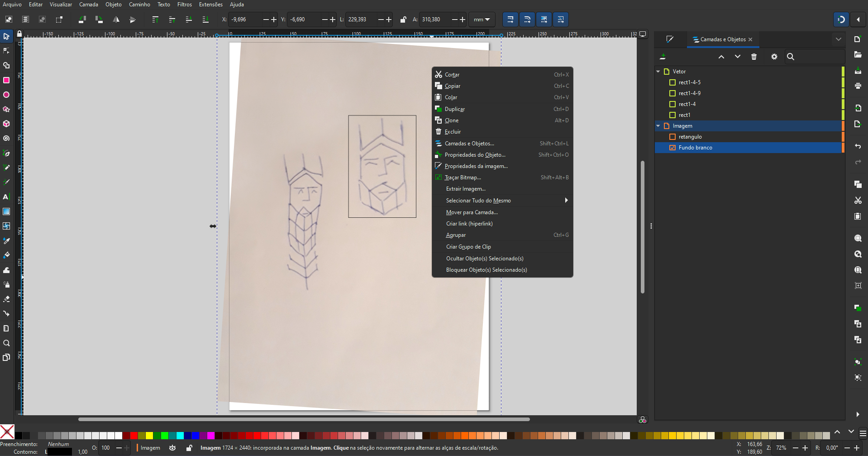Image resolution: width=868 pixels, height=456 pixels.
Task: Select the Zoom tool in toolbox
Action: click(x=6, y=343)
